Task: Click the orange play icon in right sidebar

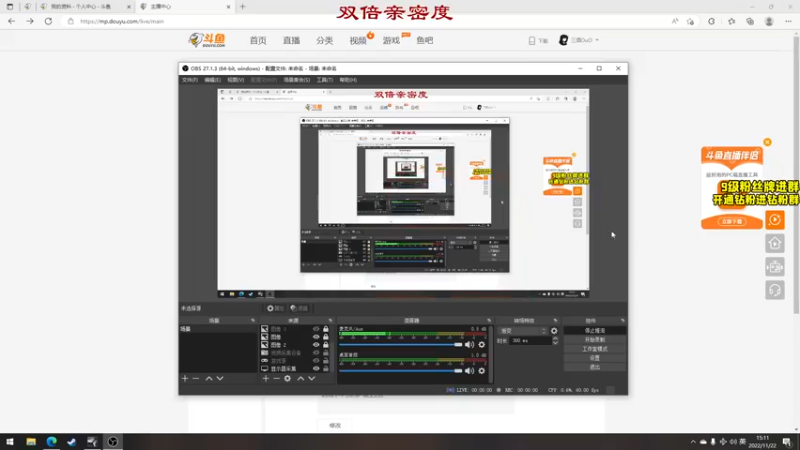Action: tap(775, 220)
